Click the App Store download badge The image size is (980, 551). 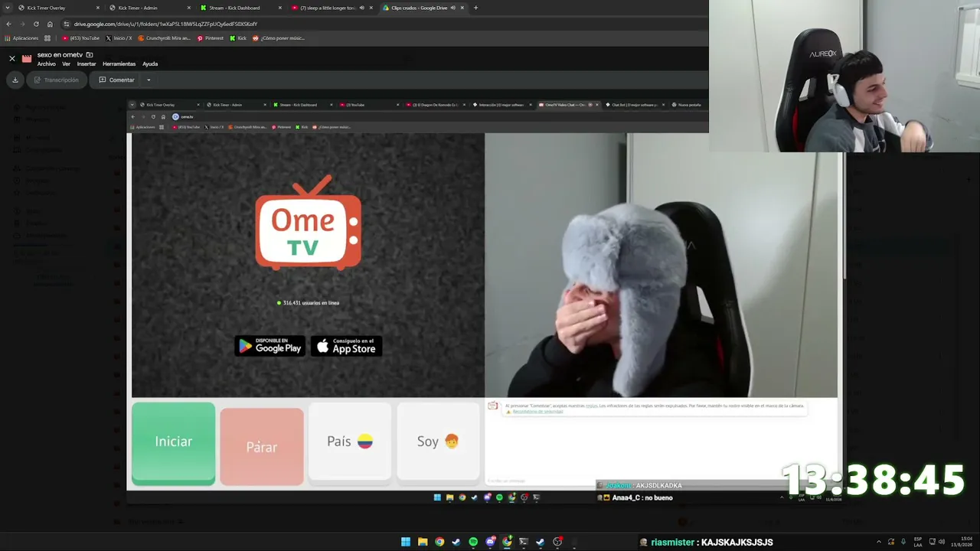[346, 347]
